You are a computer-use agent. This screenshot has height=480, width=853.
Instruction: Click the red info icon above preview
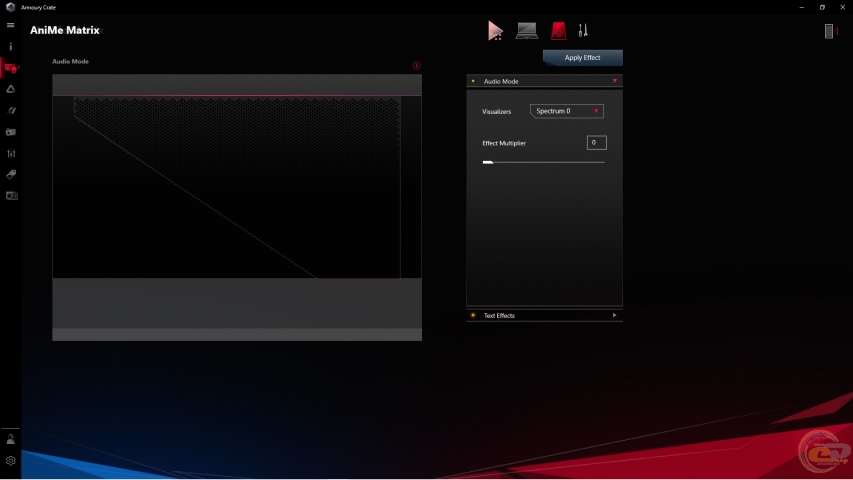coord(417,65)
